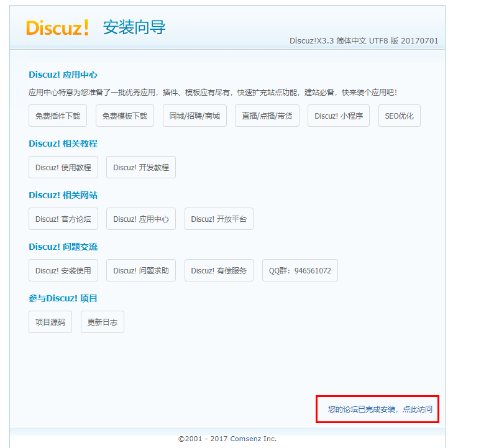Image resolution: width=494 pixels, height=448 pixels.
Task: Click Comsenz link in footer
Action: (x=245, y=439)
